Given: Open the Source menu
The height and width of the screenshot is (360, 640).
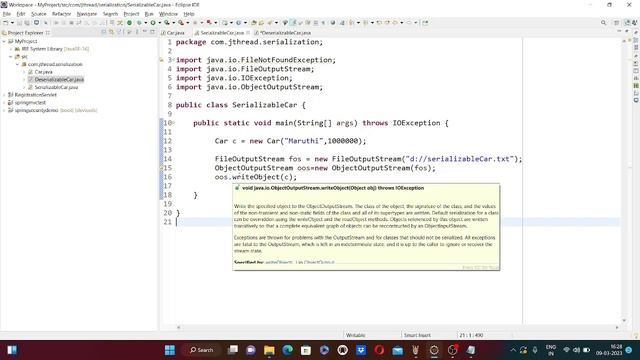Looking at the screenshot, I should click(x=39, y=14).
